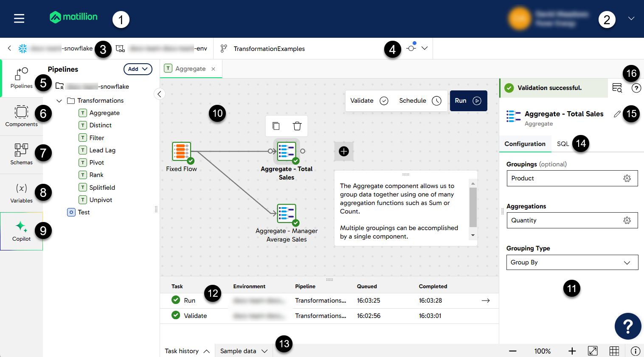Fit canvas to screen icon
Viewport: 644px width, 357px height.
point(593,351)
